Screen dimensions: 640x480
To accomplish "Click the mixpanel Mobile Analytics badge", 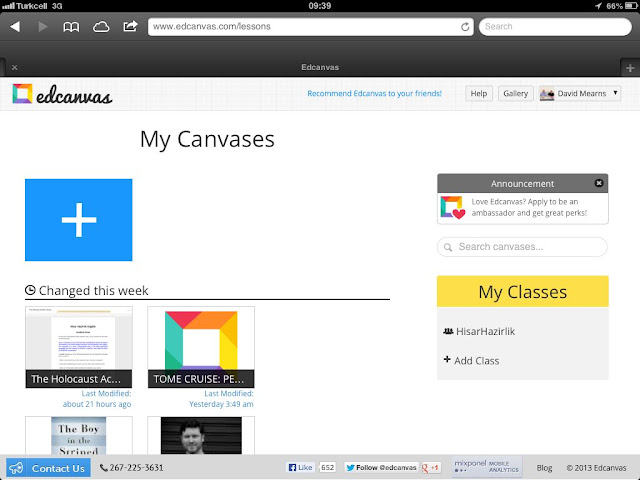I will (x=487, y=467).
